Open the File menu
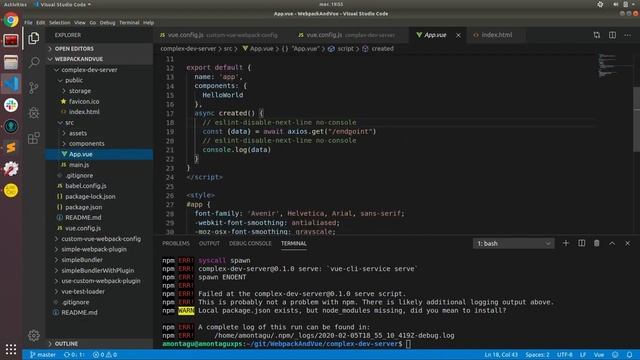 pyautogui.click(x=28, y=23)
